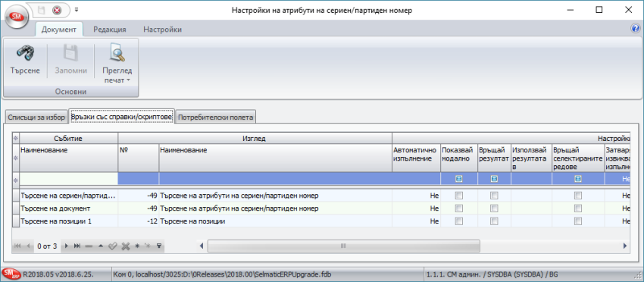The height and width of the screenshot is (282, 644).
Task: Expand the Преглед печат dropdown arrow
Action: pyautogui.click(x=128, y=80)
